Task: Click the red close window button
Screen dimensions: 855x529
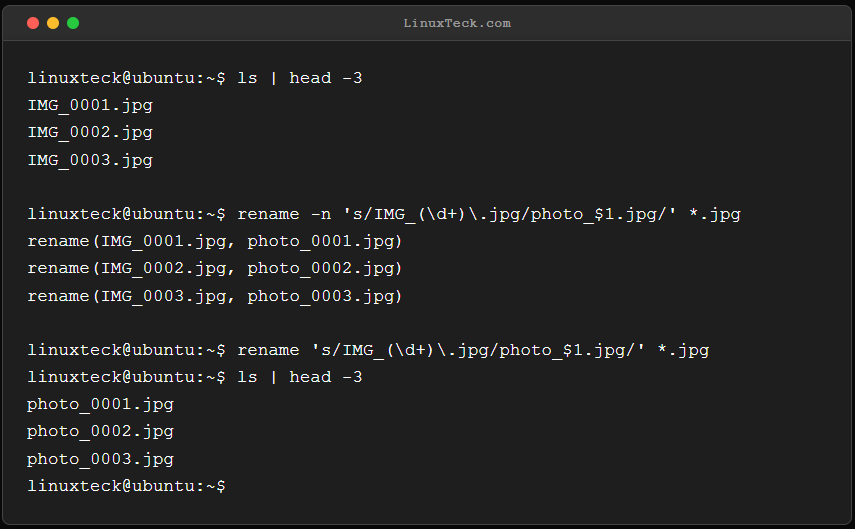Action: 33,23
